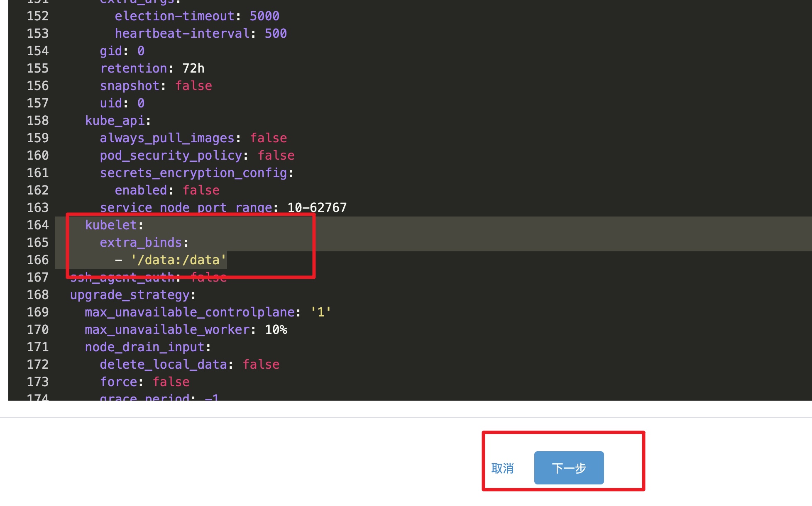Image resolution: width=812 pixels, height=506 pixels.
Task: Click line number 158 in gutter
Action: (38, 121)
